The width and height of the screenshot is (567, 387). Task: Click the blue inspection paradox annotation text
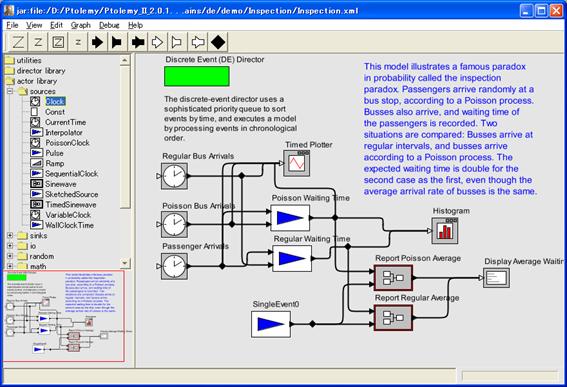(x=450, y=129)
